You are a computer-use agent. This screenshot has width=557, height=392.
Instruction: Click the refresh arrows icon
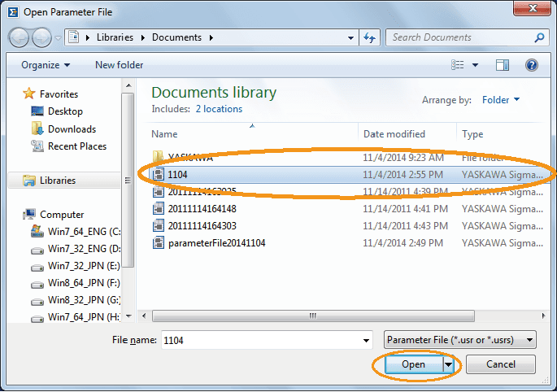pyautogui.click(x=370, y=37)
